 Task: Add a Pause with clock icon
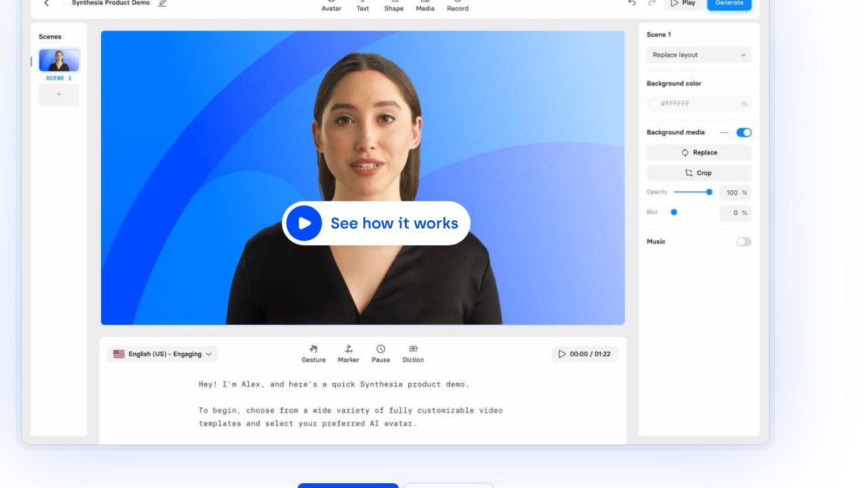point(380,349)
